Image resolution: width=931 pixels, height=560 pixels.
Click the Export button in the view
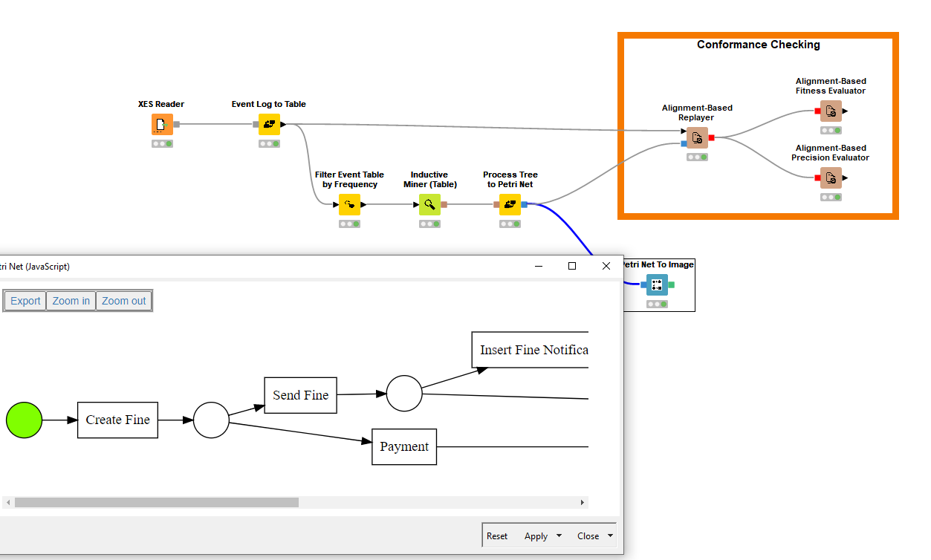25,300
